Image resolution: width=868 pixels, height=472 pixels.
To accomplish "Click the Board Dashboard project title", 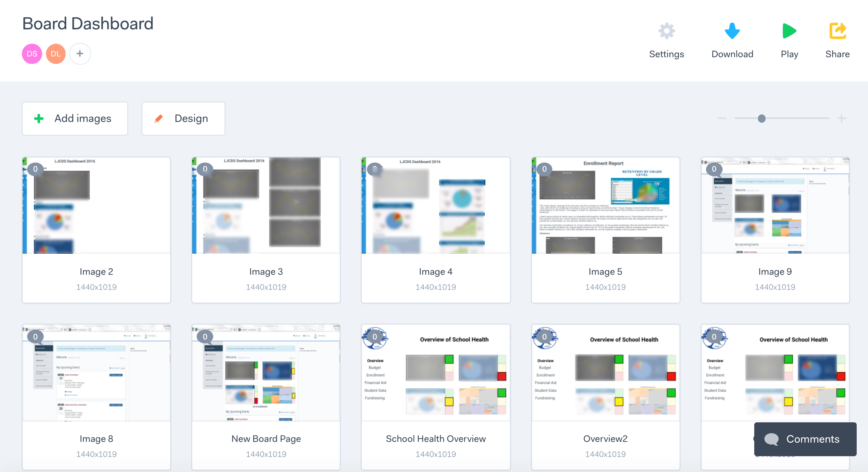I will pyautogui.click(x=88, y=24).
